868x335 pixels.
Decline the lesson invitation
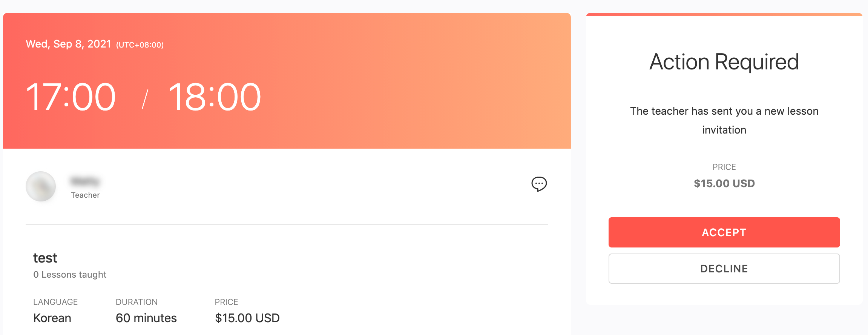(724, 269)
